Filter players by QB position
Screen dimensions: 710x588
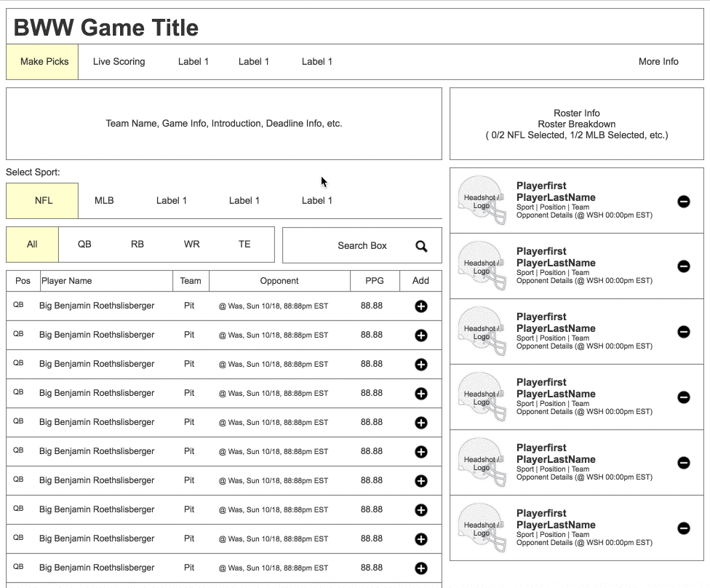click(x=84, y=245)
